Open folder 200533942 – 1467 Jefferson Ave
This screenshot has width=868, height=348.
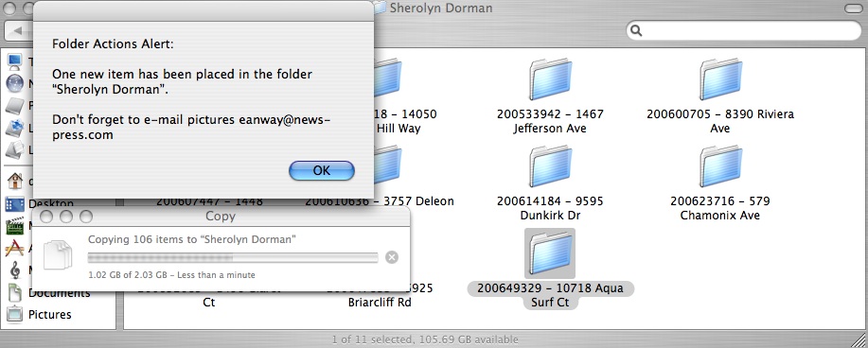pyautogui.click(x=550, y=79)
